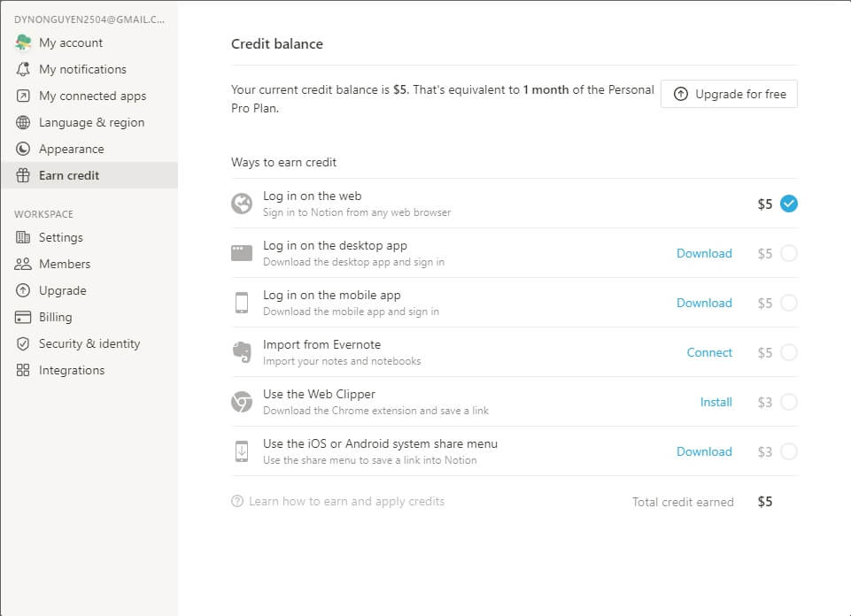Click the gift icon beside Earn credit
The height and width of the screenshot is (616, 851).
23,175
